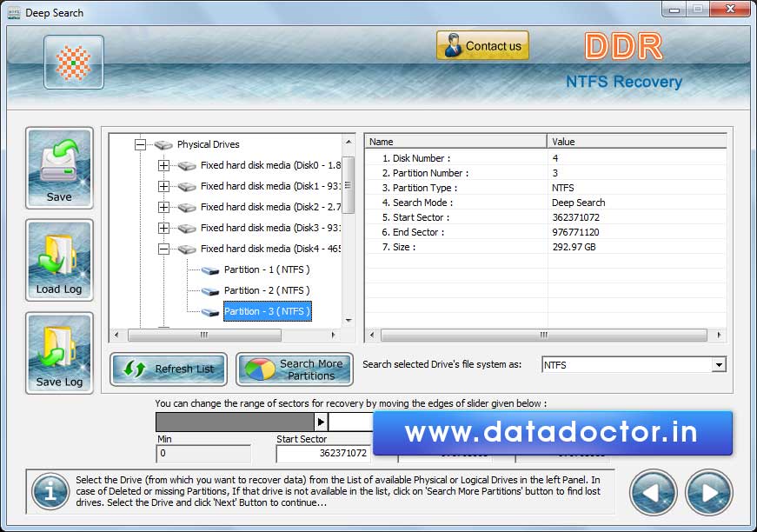Click the Disk Number row
Image resolution: width=757 pixels, height=532 pixels.
(546, 158)
